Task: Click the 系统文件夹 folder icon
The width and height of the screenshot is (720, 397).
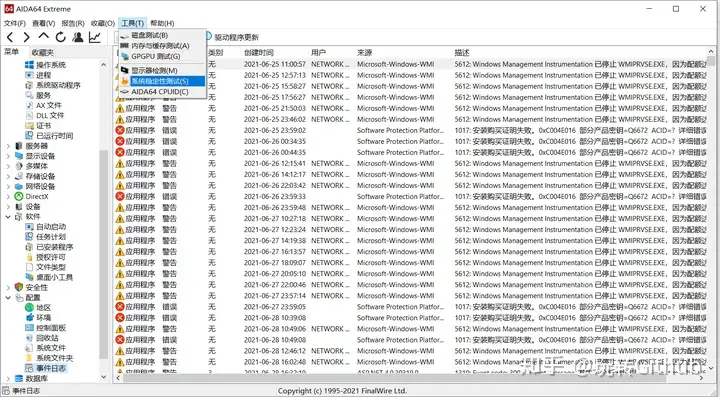Action: [x=29, y=358]
